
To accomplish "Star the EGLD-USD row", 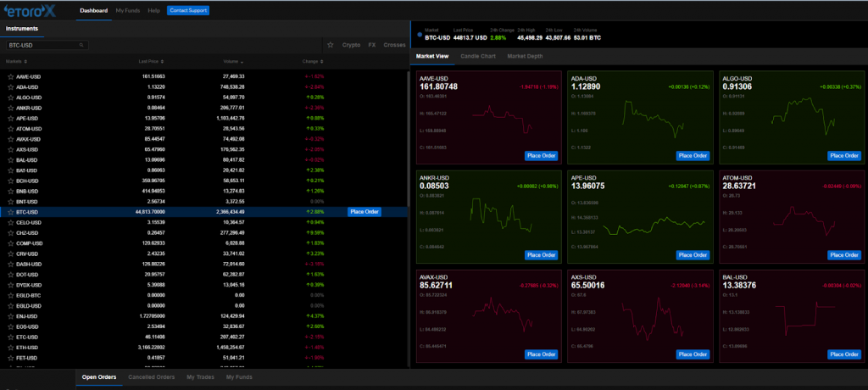I will tap(10, 306).
